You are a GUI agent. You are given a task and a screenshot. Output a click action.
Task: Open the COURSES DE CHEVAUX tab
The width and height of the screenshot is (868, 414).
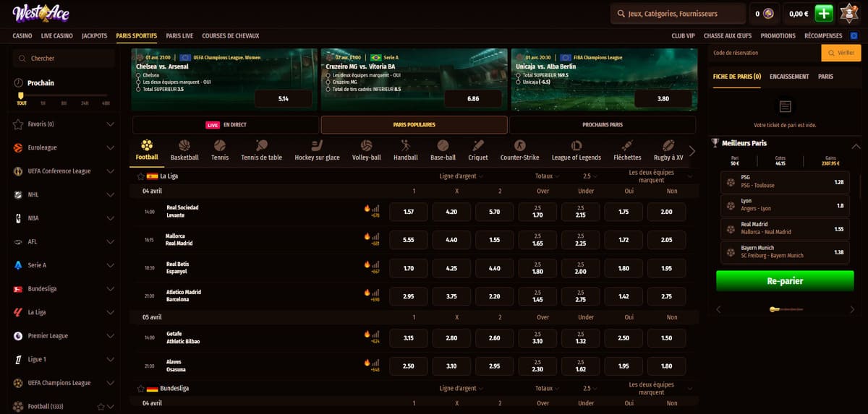coord(230,35)
